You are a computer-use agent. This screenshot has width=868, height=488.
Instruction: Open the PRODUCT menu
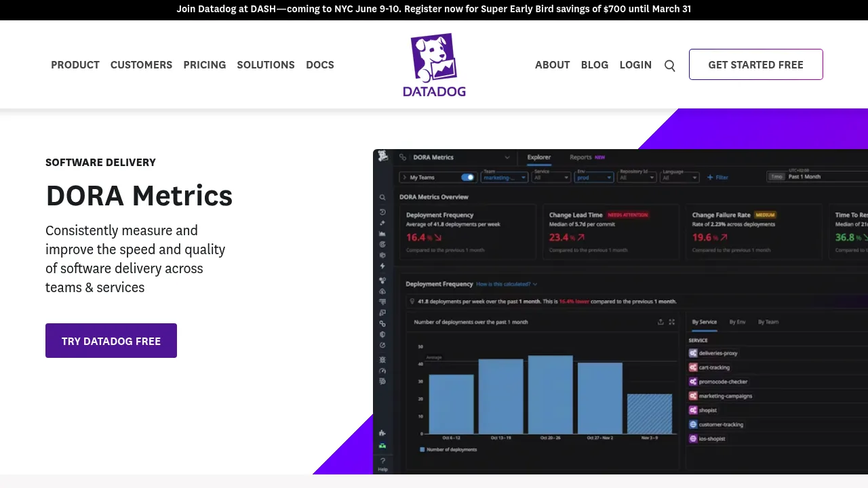75,65
